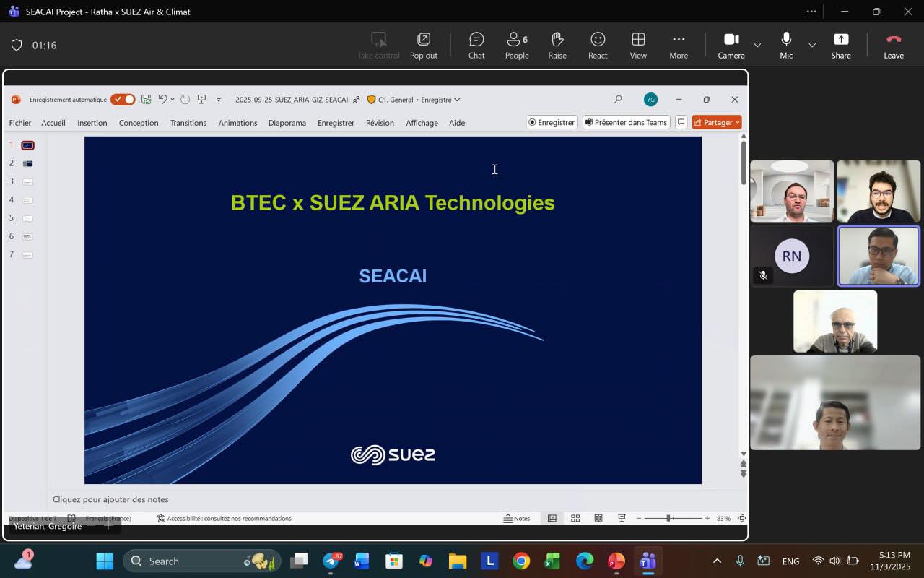Change the meeting View layout
This screenshot has height=578, width=924.
pos(638,45)
